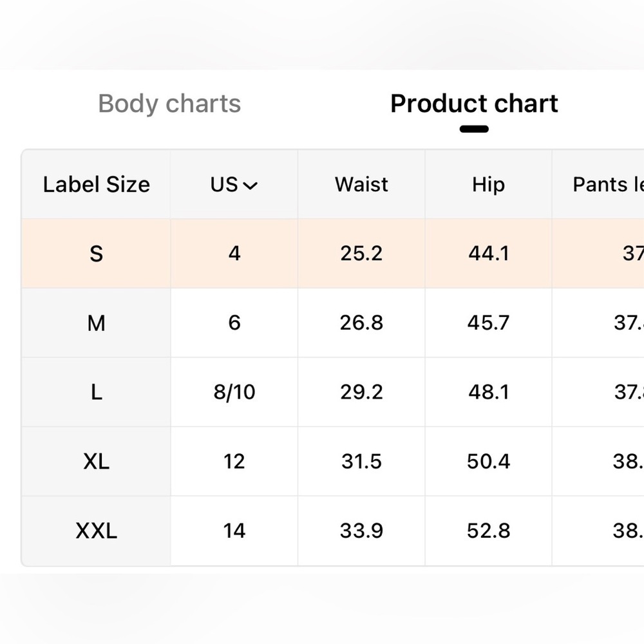Screen dimensions: 644x644
Task: Click the Label Size column header
Action: (96, 184)
